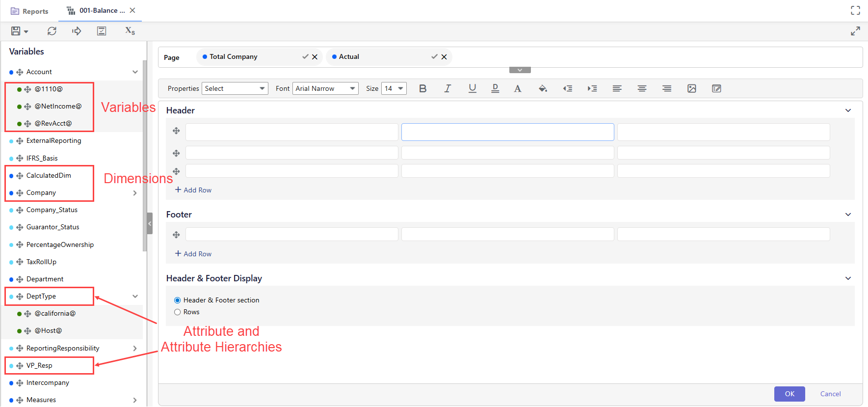868x407 pixels.
Task: Click the Refresh icon
Action: point(52,31)
